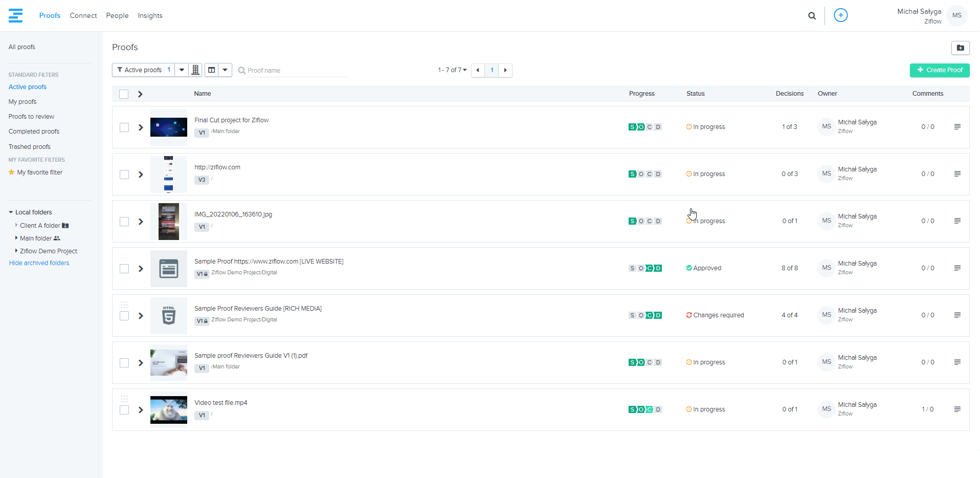Image resolution: width=980 pixels, height=478 pixels.
Task: Check Sample Proof LIVE WEBSITE checkbox
Action: pyautogui.click(x=124, y=269)
